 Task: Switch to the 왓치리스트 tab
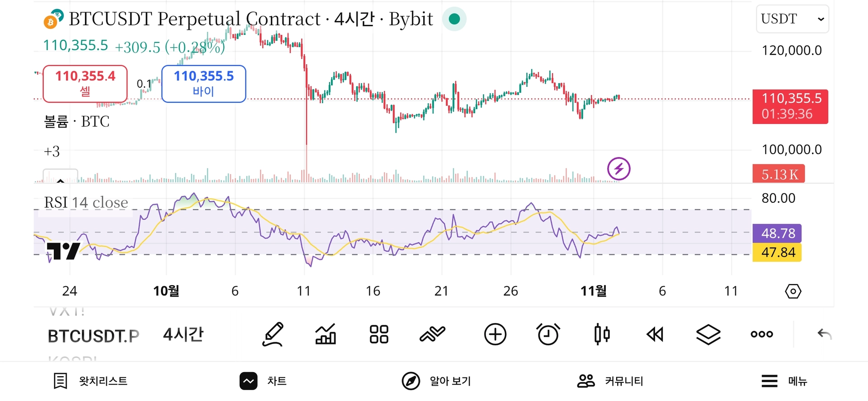pos(90,381)
